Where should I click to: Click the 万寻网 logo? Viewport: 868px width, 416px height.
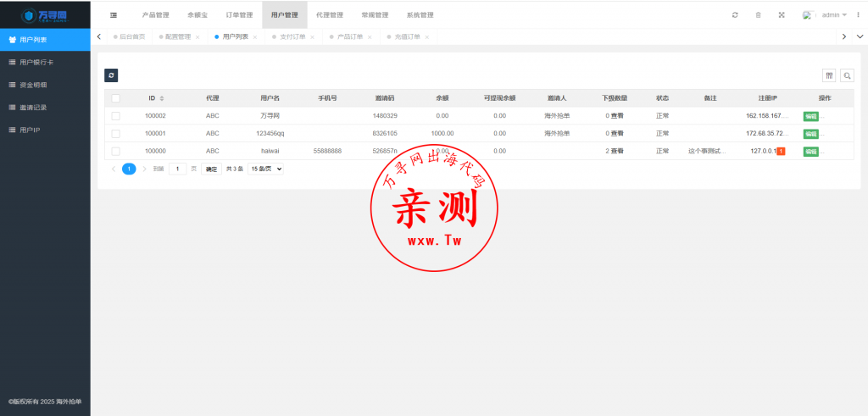coord(45,15)
